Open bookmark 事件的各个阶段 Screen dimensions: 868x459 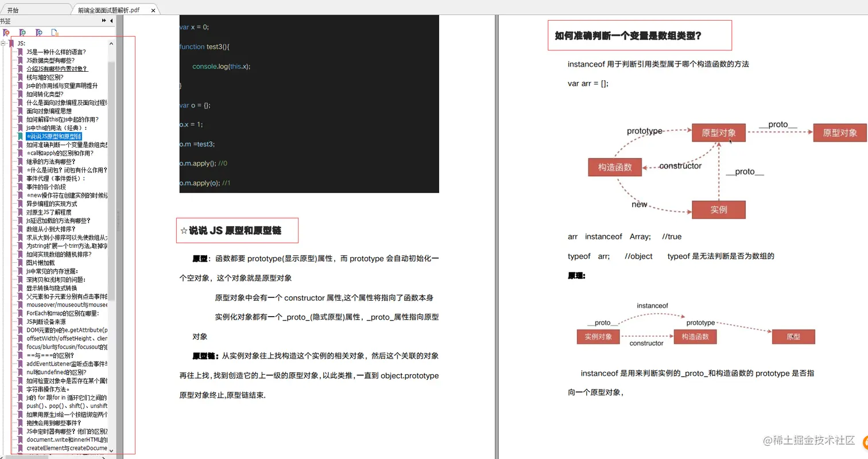[x=46, y=187]
